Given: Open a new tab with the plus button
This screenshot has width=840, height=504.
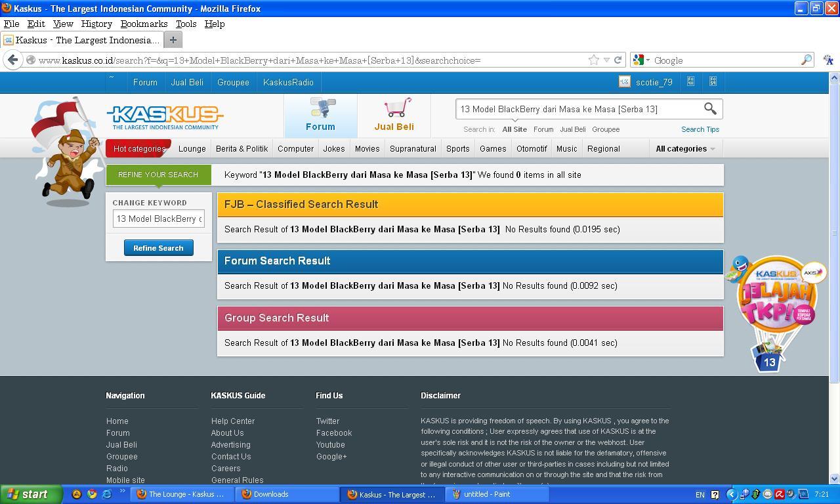Looking at the screenshot, I should tap(173, 40).
